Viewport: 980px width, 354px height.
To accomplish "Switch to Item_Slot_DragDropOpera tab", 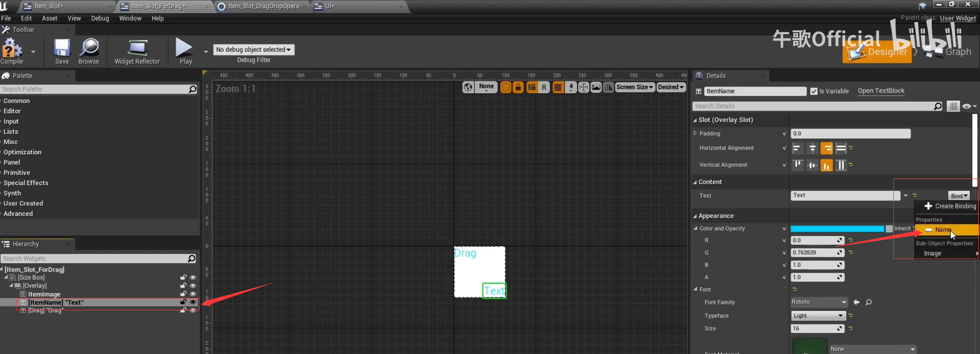I will point(262,6).
